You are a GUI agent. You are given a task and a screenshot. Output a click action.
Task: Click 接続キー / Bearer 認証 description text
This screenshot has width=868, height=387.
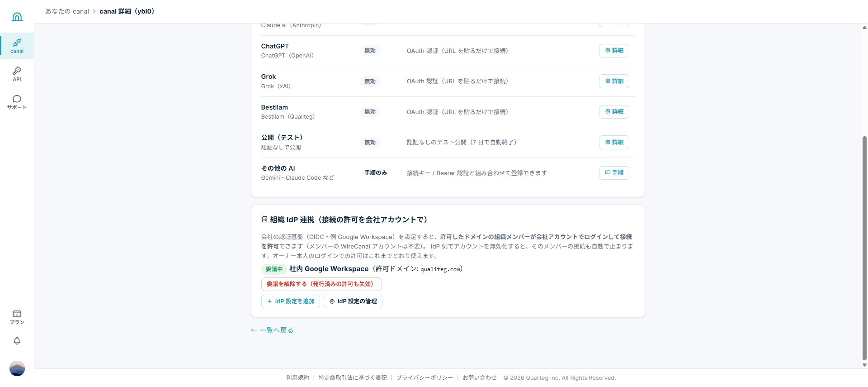coord(476,173)
